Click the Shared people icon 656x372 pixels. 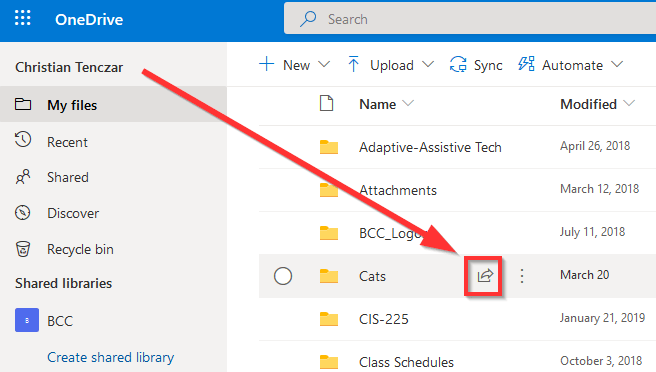tap(23, 177)
